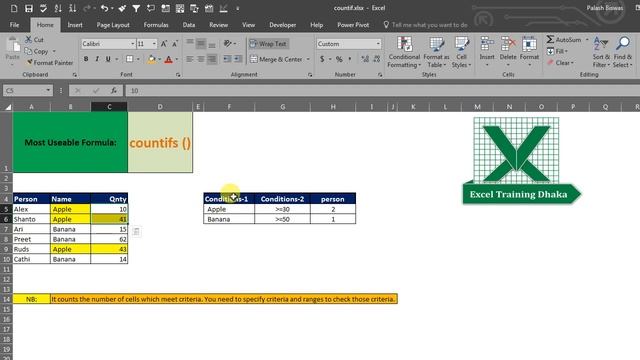The width and height of the screenshot is (640, 360).
Task: Expand the Merge & Center dropdown arrow
Action: (x=308, y=59)
